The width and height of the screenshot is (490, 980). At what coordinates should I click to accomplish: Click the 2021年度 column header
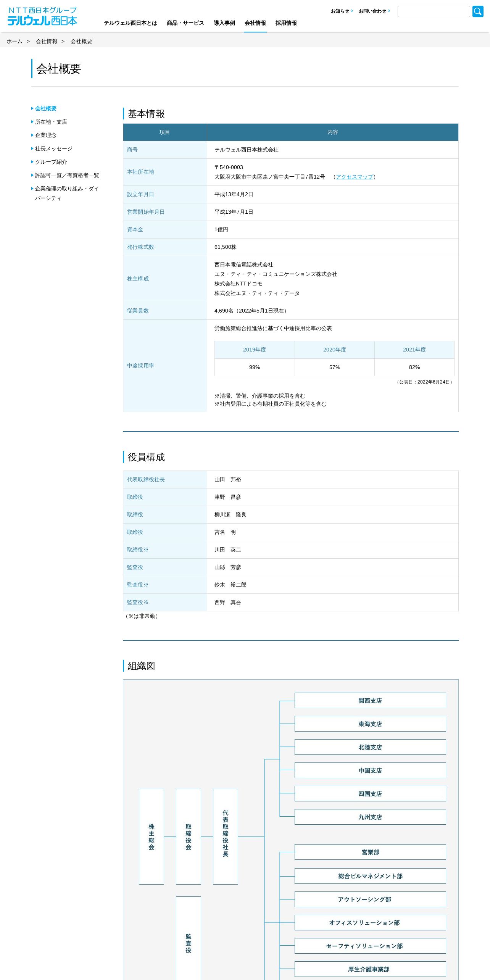(414, 350)
